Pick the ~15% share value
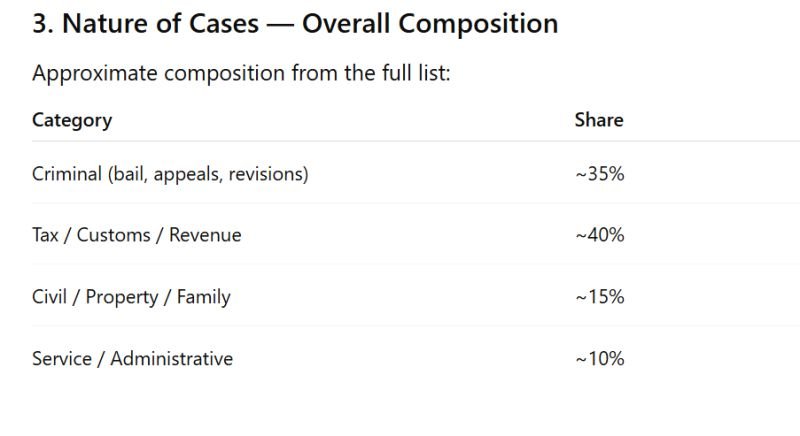Viewport: 800px width, 436px height. 599,297
